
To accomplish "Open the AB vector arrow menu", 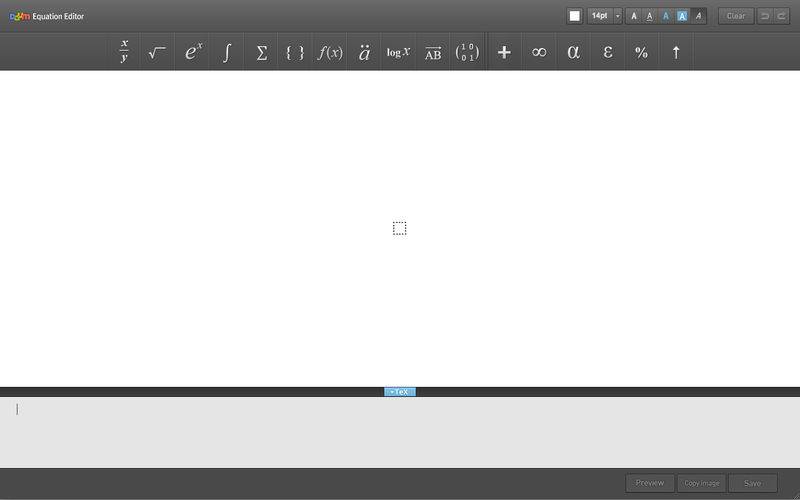I will point(433,52).
